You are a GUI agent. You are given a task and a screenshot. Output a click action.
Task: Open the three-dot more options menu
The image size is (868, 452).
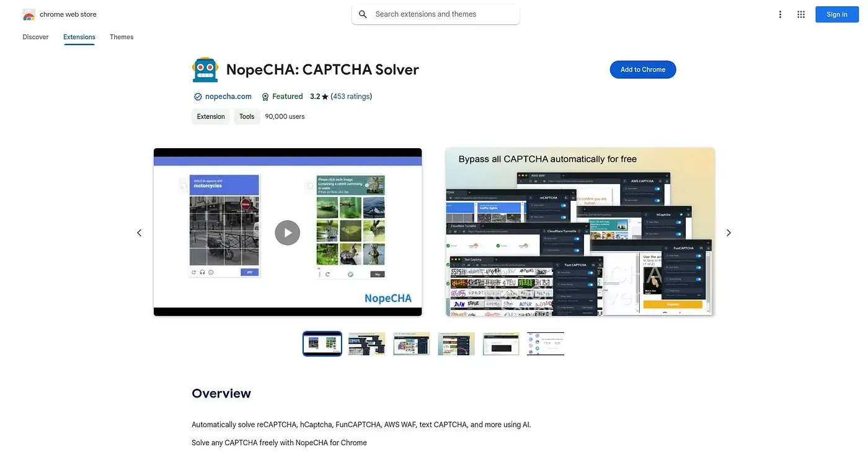[780, 14]
